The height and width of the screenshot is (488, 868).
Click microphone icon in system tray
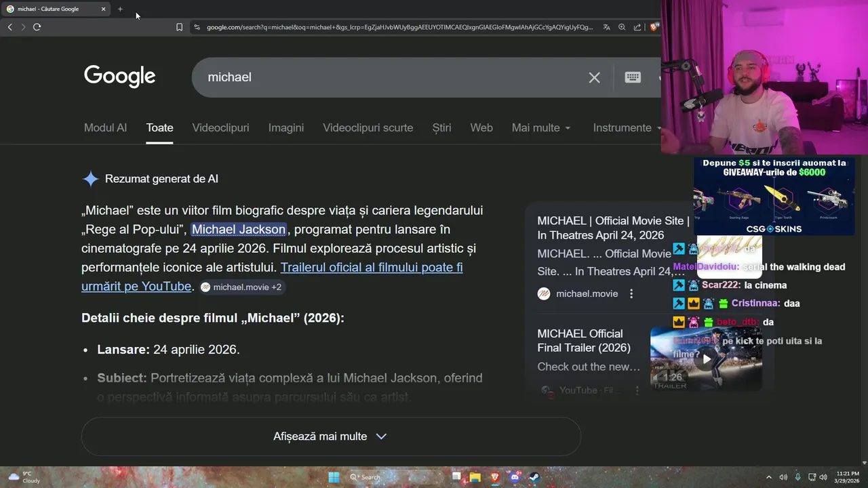pos(797,477)
